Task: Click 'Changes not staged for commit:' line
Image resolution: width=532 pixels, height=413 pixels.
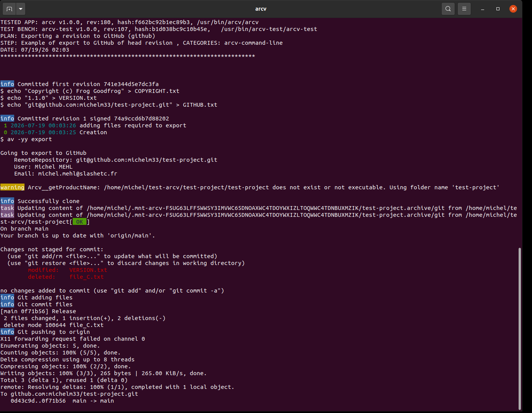Action: coord(52,249)
